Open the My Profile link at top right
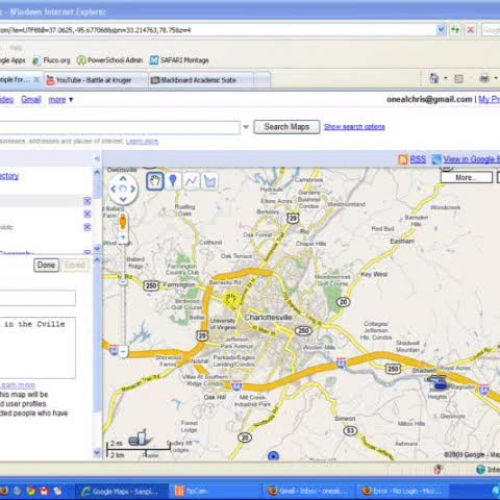Screen dimensions: 500x500 coord(489,99)
